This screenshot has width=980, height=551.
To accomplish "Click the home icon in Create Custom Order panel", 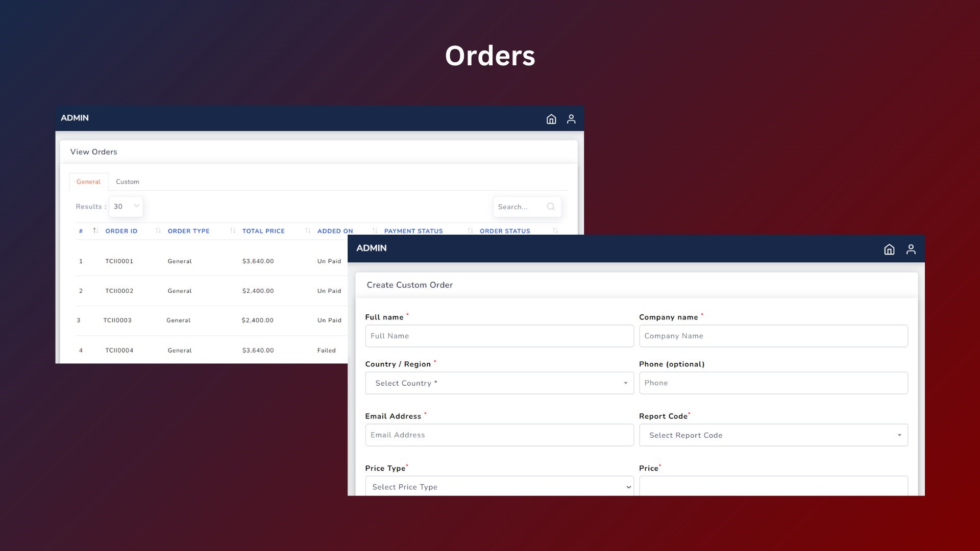I will click(x=889, y=248).
